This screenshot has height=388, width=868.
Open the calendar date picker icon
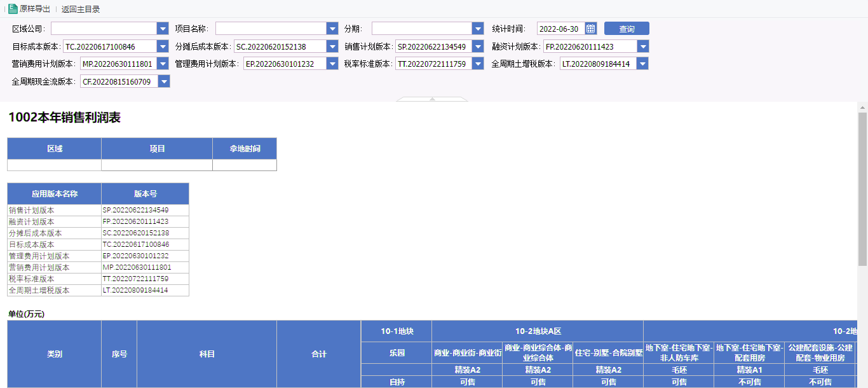(591, 29)
